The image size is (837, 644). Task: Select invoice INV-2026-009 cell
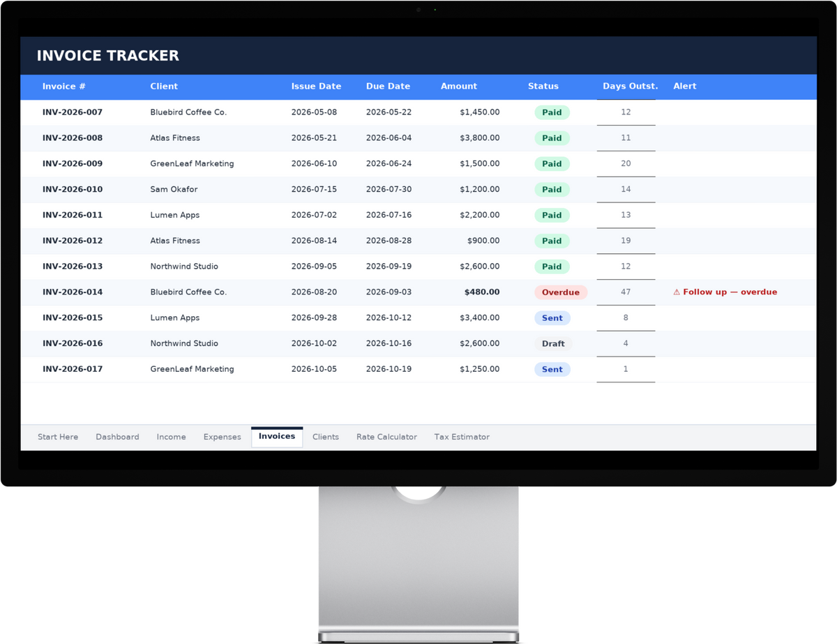click(72, 164)
